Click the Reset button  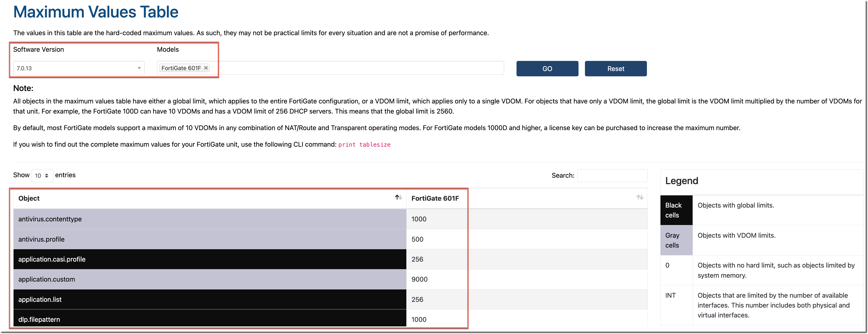(615, 69)
